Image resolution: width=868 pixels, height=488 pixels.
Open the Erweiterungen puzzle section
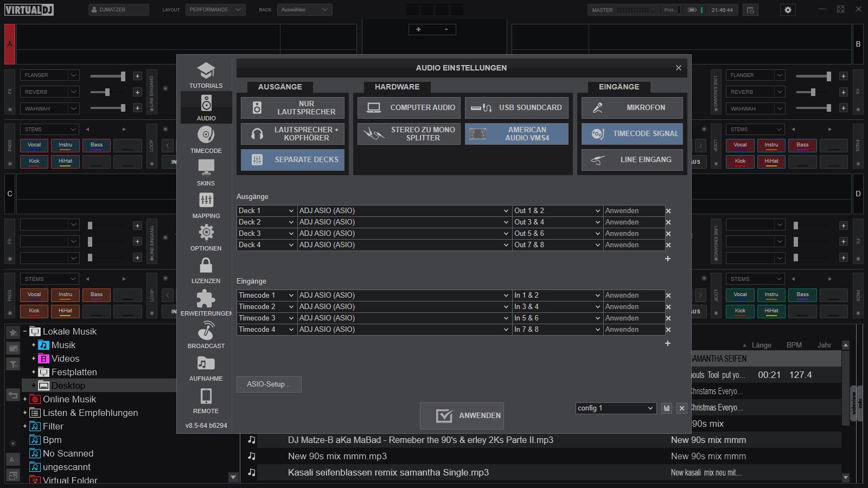tap(206, 303)
